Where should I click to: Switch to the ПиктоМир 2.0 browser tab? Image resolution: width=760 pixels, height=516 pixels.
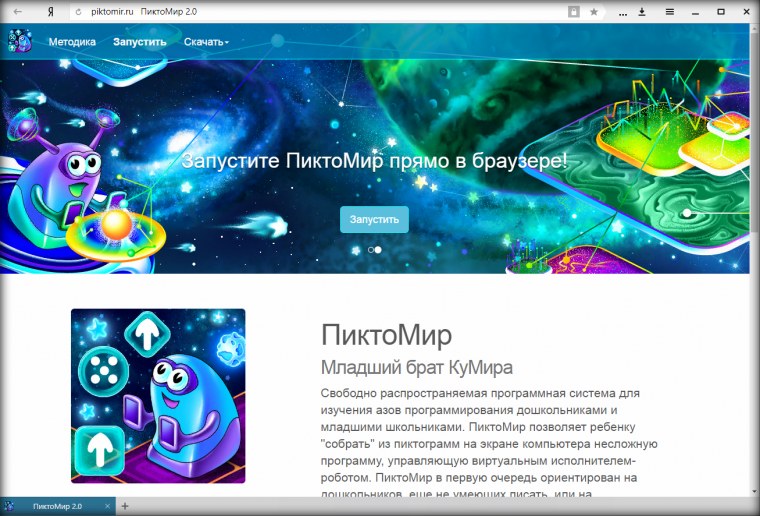tap(58, 507)
